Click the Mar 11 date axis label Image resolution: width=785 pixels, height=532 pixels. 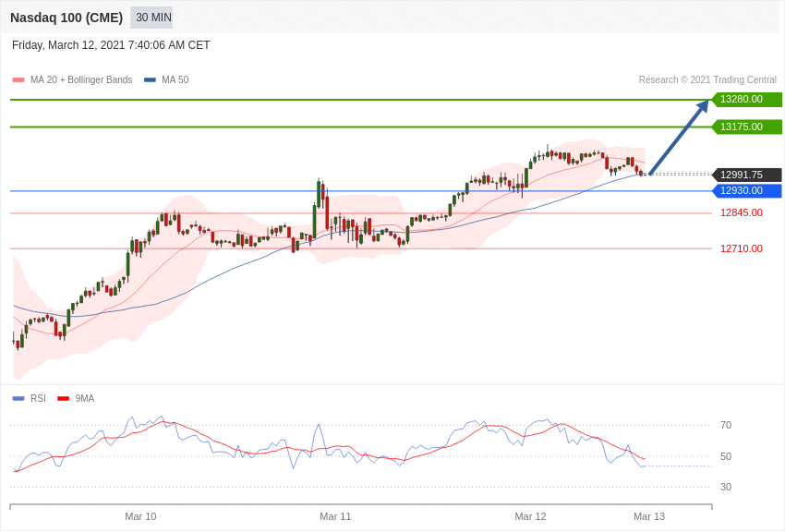[335, 516]
